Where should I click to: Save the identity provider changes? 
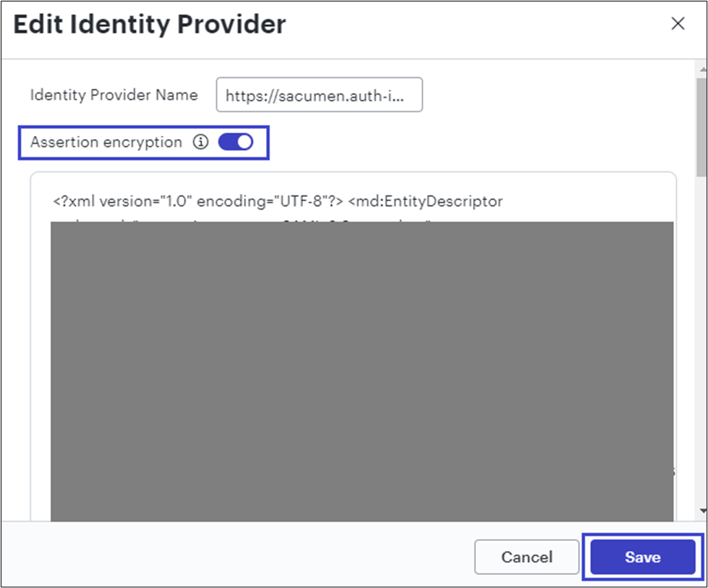(x=642, y=557)
